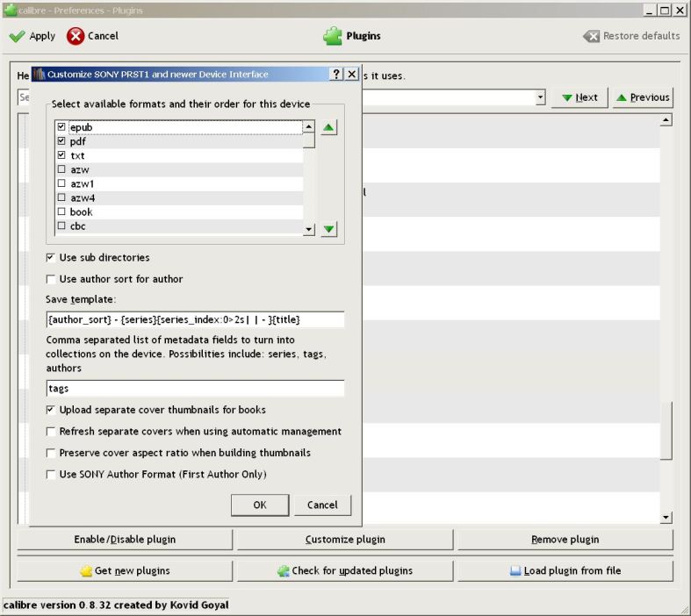This screenshot has height=616, width=691.
Task: Enable Use author sort for author
Action: (51, 279)
